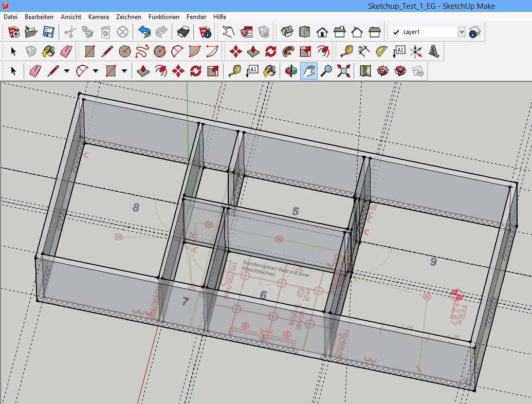Select the 3D Text tool
The image size is (532, 404).
[434, 51]
